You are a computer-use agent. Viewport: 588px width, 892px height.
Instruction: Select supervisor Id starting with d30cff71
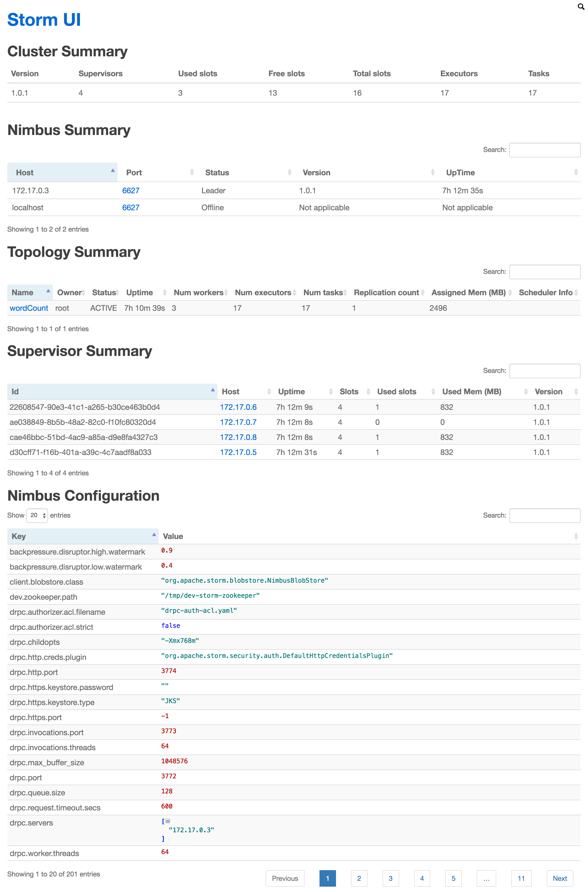pos(81,452)
